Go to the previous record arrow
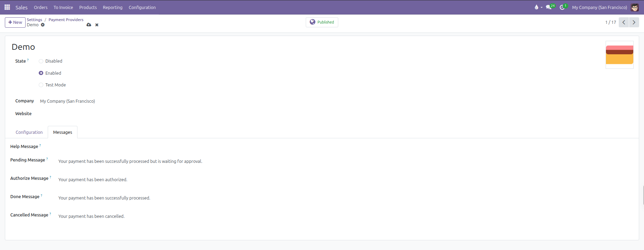644x250 pixels. [624, 22]
